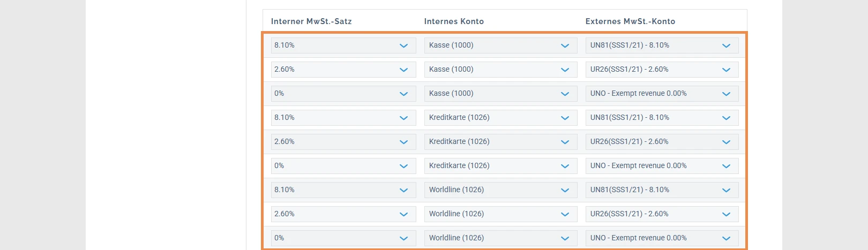Open the fourth row Kreditkarte (1026) account dropdown

[x=500, y=118]
